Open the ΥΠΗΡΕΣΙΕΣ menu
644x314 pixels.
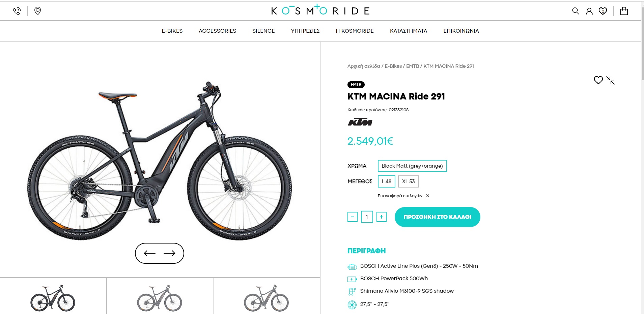[305, 31]
